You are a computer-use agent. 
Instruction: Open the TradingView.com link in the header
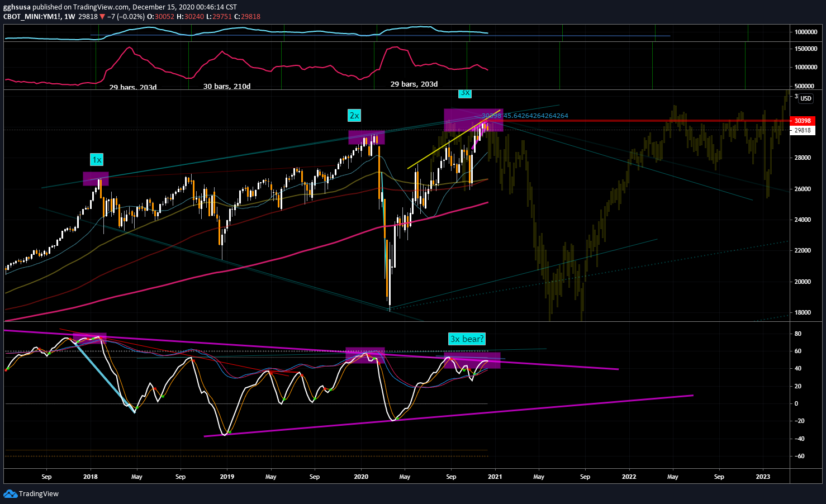(101, 7)
